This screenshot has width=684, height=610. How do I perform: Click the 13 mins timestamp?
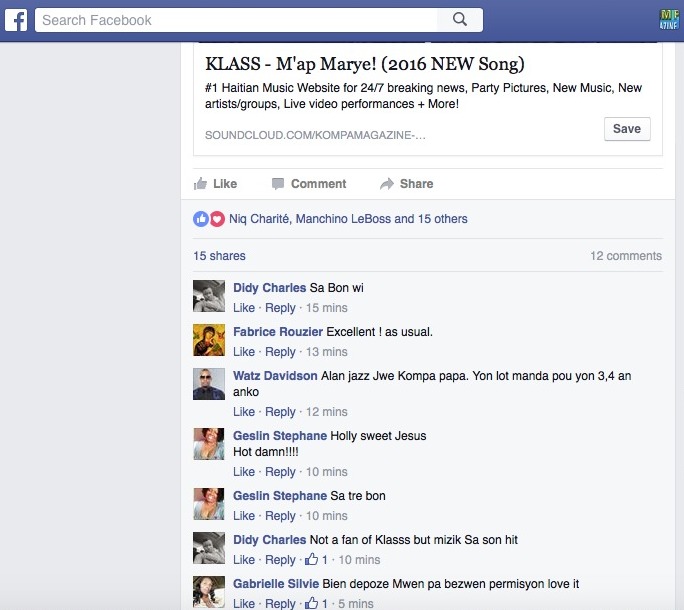[327, 352]
